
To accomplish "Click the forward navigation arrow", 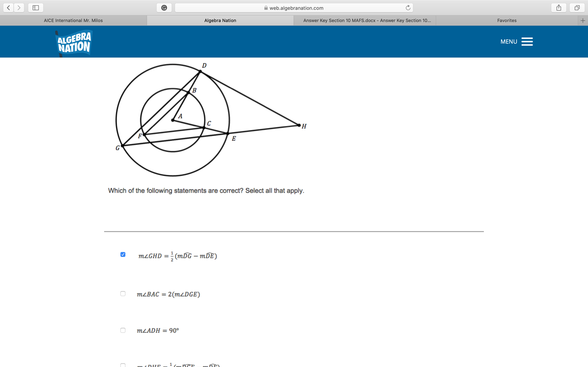I will tap(19, 8).
